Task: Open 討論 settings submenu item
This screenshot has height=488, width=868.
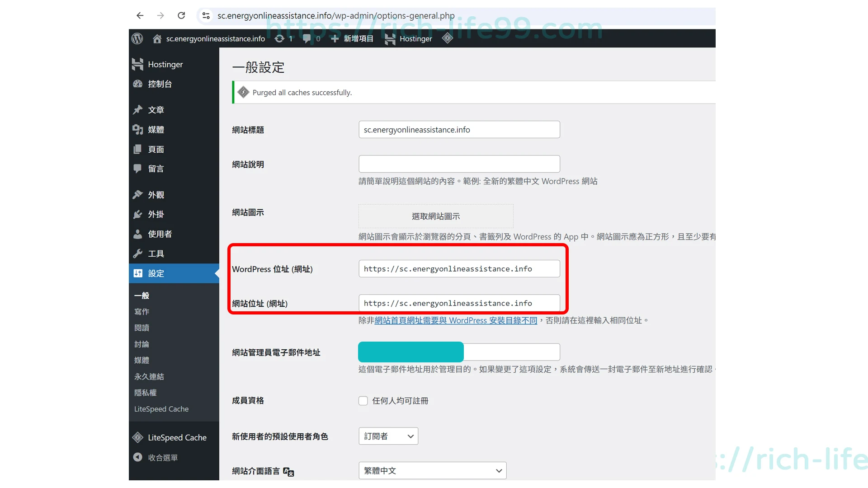Action: (x=142, y=344)
